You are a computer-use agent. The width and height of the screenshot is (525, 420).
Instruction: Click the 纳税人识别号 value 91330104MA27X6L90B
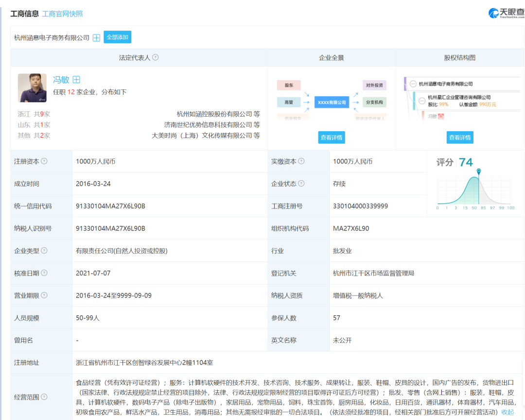point(110,228)
